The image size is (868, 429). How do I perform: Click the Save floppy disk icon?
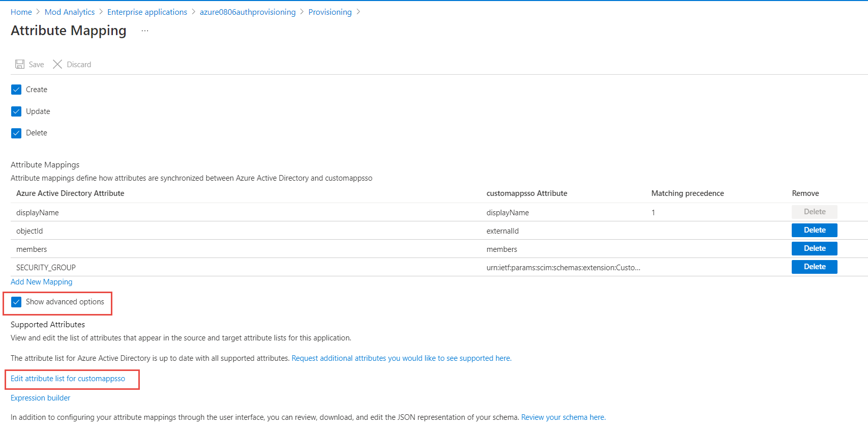20,64
